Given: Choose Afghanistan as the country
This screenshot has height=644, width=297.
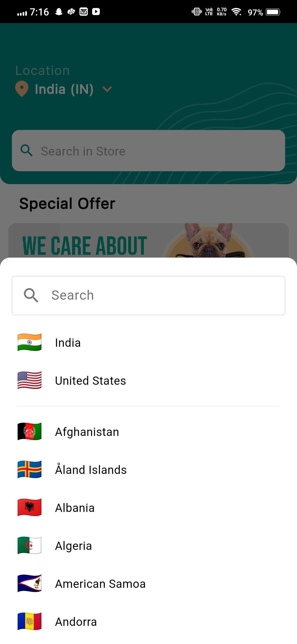Looking at the screenshot, I should (x=148, y=432).
